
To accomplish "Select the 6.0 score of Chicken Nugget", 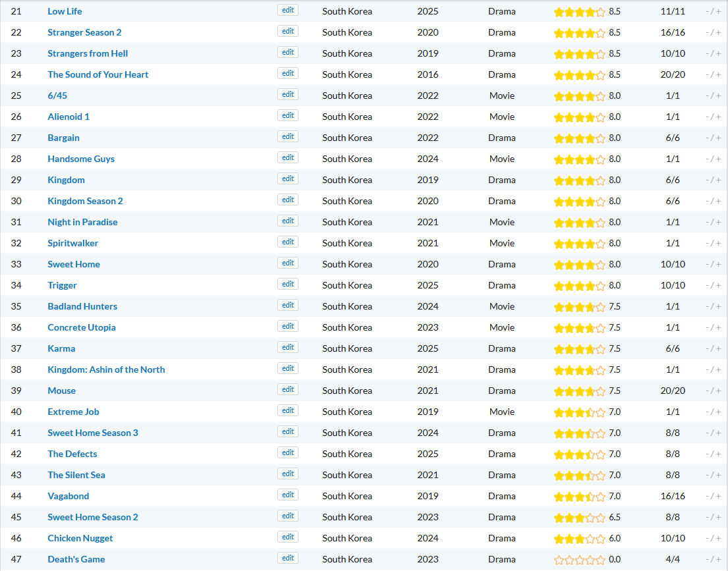I will [x=615, y=539].
